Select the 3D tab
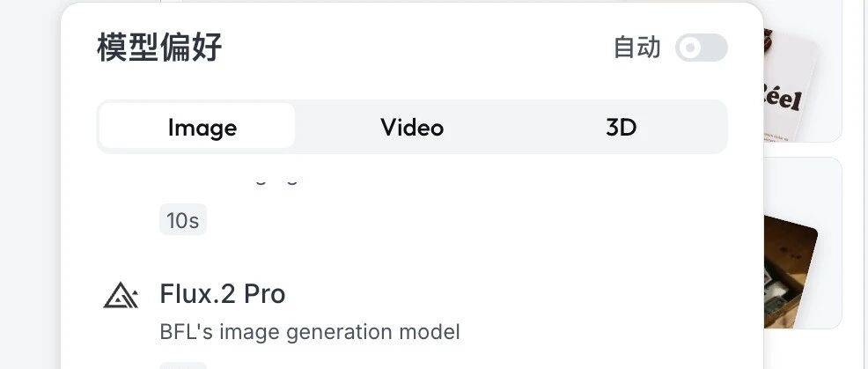This screenshot has height=369, width=868. pyautogui.click(x=622, y=127)
